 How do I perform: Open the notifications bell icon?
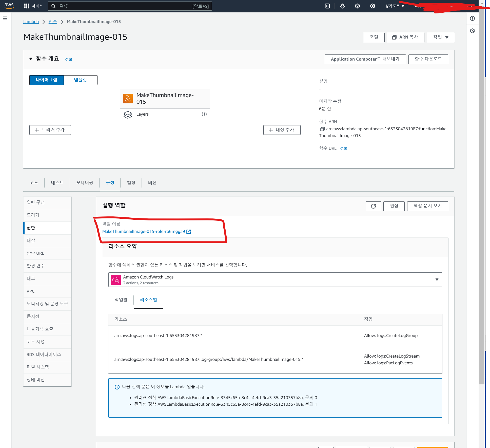[342, 6]
